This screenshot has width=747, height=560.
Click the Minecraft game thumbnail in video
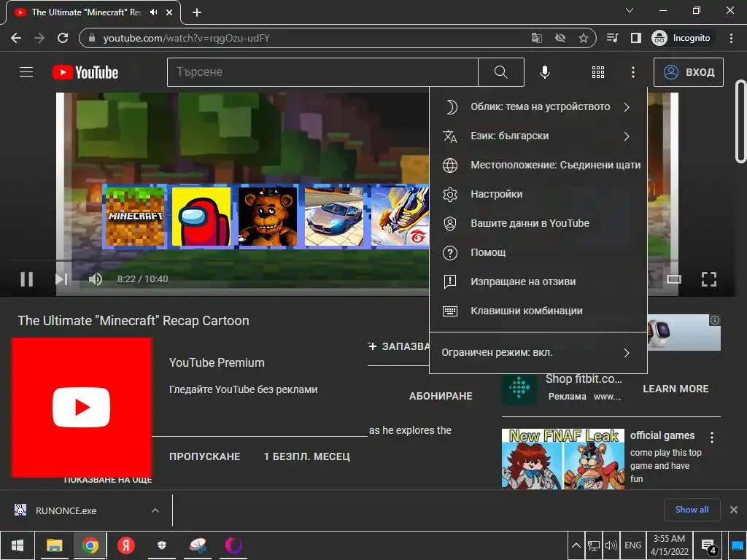click(x=135, y=217)
